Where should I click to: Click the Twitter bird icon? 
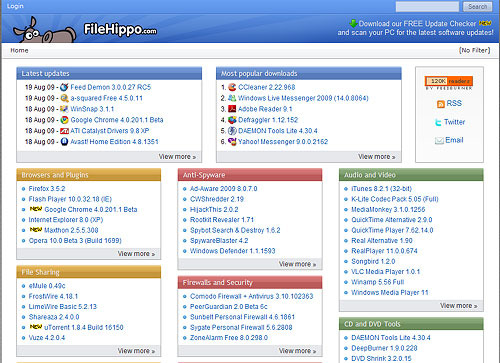tap(438, 122)
